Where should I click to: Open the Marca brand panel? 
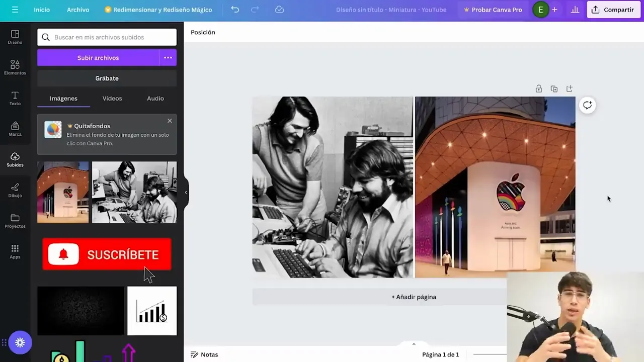15,129
